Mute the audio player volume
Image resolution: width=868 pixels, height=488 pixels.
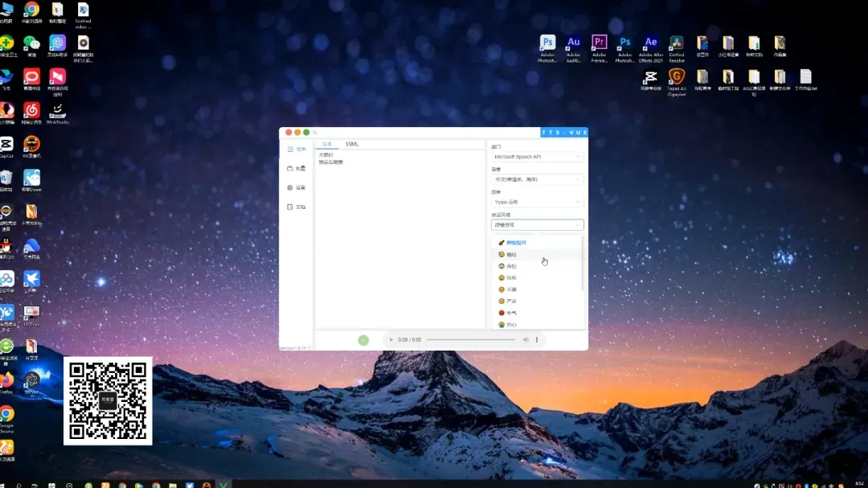click(x=526, y=339)
